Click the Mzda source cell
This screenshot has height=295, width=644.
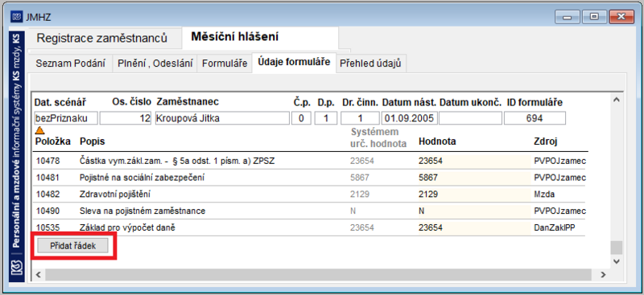(545, 194)
